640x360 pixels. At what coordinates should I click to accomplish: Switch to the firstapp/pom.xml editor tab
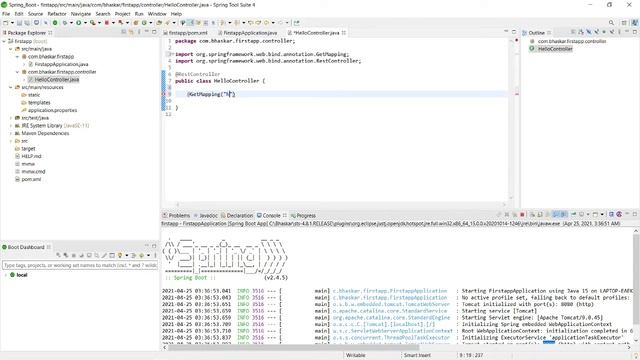point(185,33)
